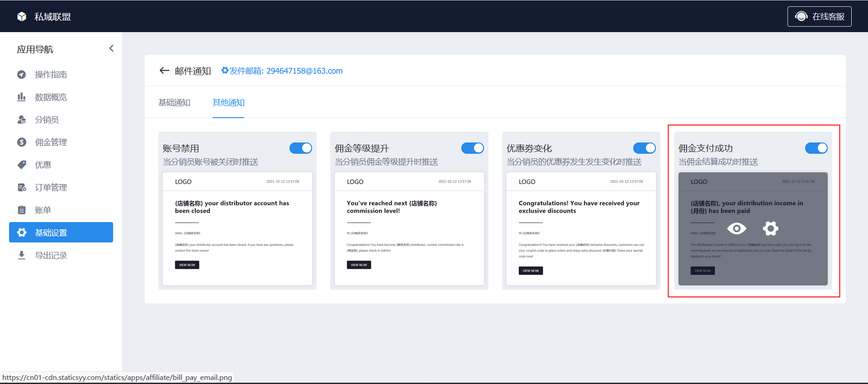Click VIEW NOW in 优惠券变化 template
This screenshot has height=384, width=868.
click(x=531, y=271)
